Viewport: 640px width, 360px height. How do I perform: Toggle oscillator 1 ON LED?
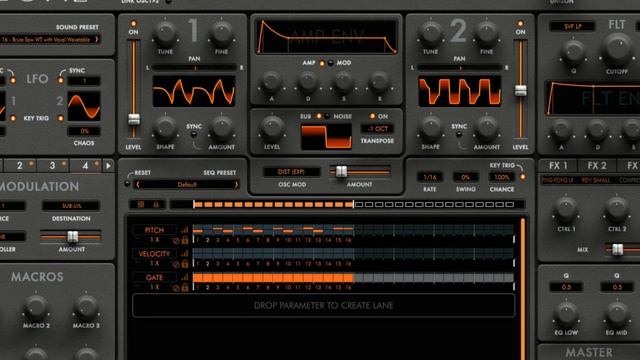pos(133,24)
